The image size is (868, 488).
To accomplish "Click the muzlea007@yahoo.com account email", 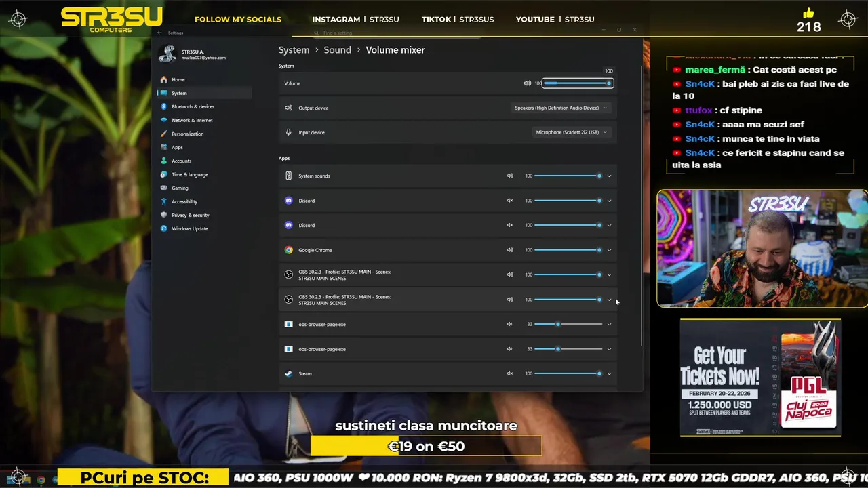I will [x=203, y=58].
